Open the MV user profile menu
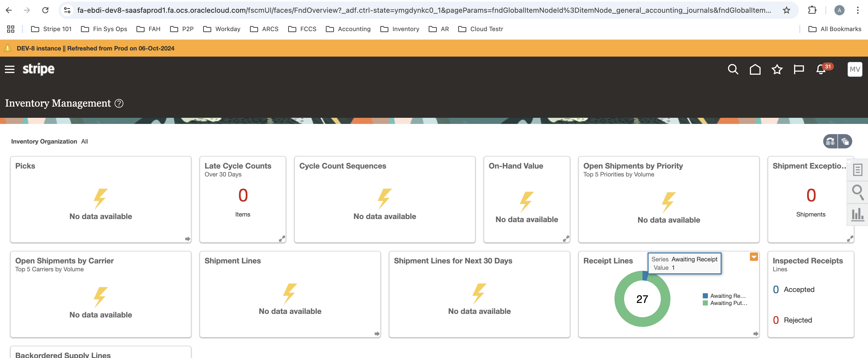Viewport: 868px width, 358px height. point(855,70)
